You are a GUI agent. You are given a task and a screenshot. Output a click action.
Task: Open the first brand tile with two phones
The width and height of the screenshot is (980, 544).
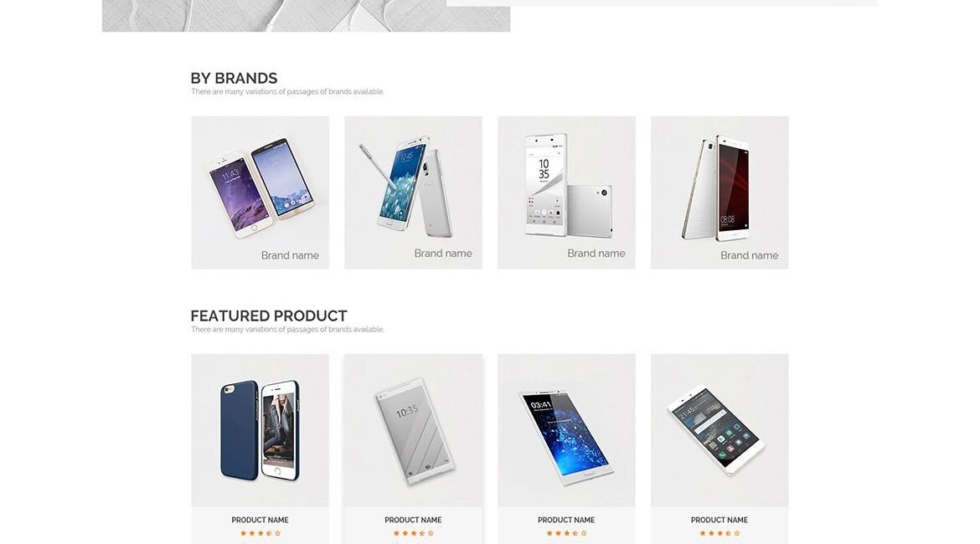pos(260,192)
